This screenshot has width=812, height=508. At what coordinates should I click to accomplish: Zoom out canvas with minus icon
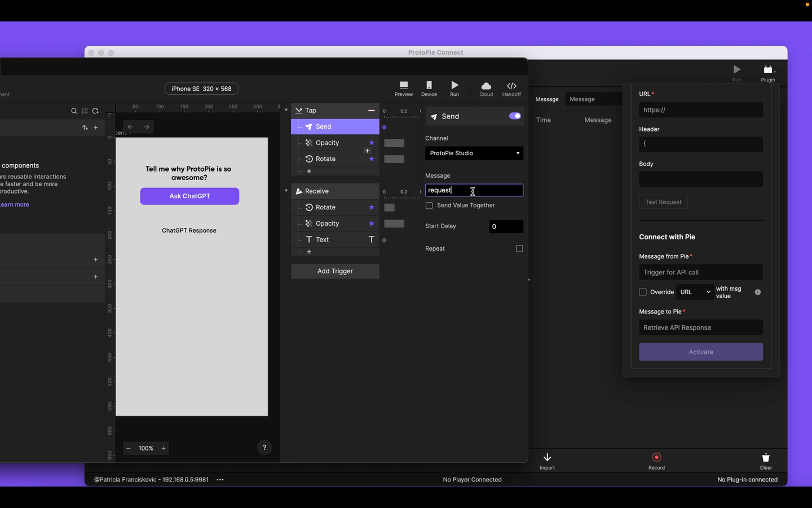129,449
